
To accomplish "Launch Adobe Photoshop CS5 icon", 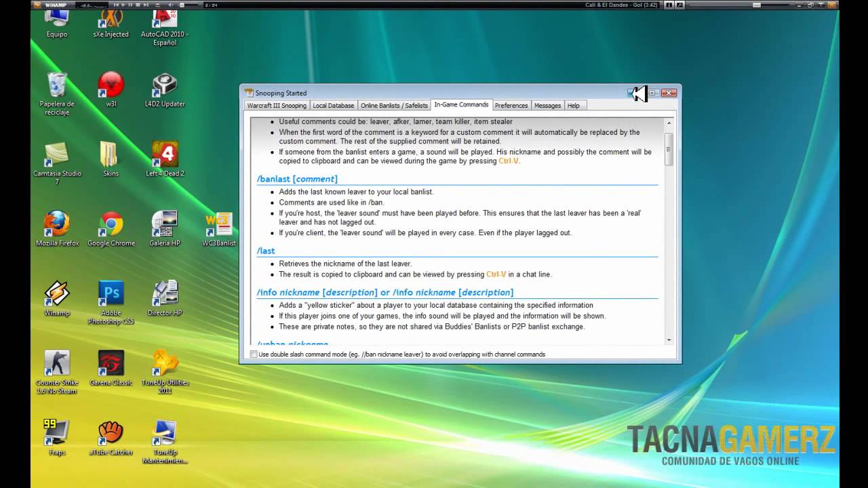I will [111, 303].
